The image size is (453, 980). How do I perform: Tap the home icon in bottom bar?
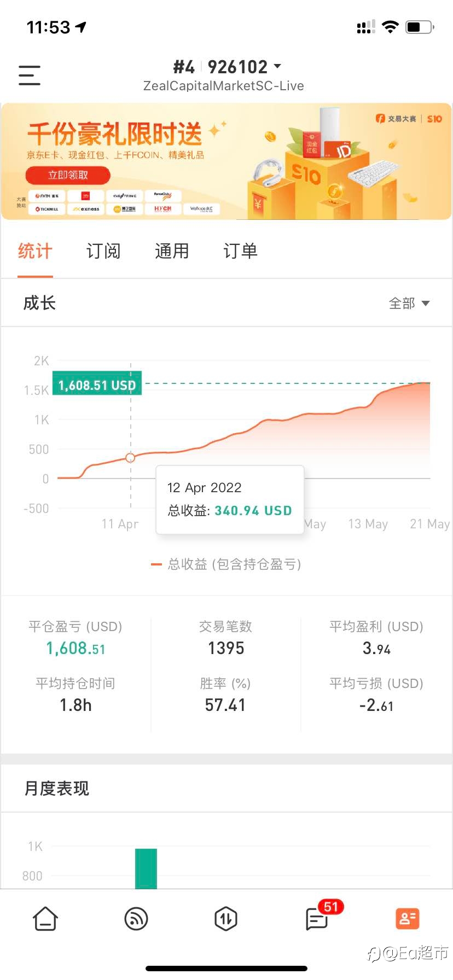pos(45,919)
